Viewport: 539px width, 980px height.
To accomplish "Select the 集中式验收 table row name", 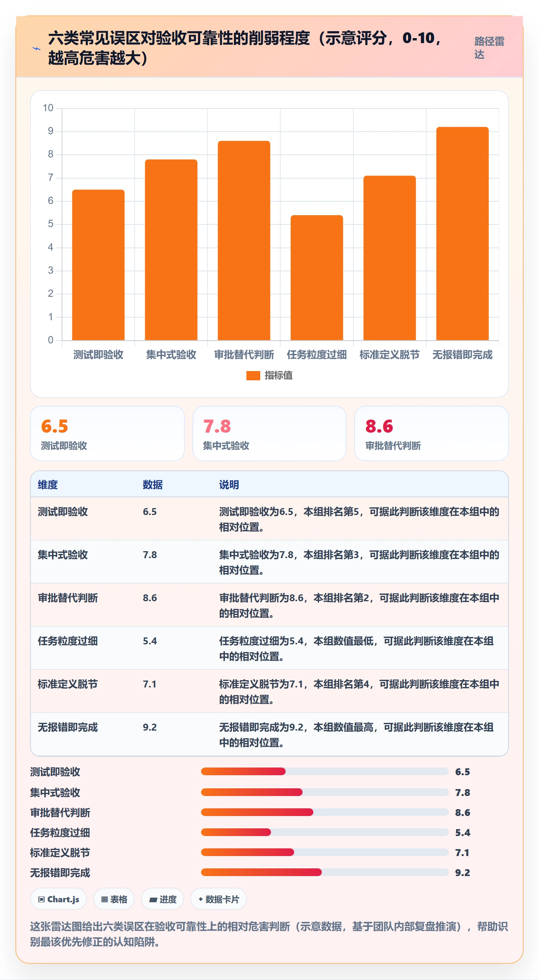I will point(63,555).
